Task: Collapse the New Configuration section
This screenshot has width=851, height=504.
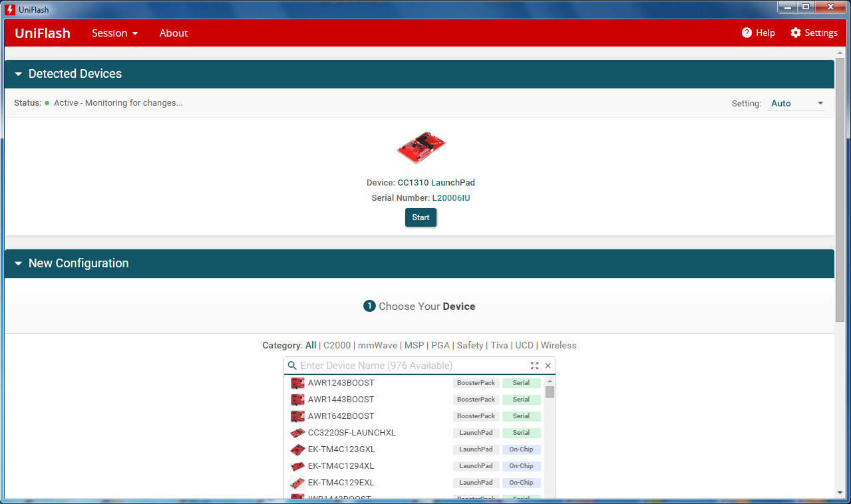Action: 19,264
